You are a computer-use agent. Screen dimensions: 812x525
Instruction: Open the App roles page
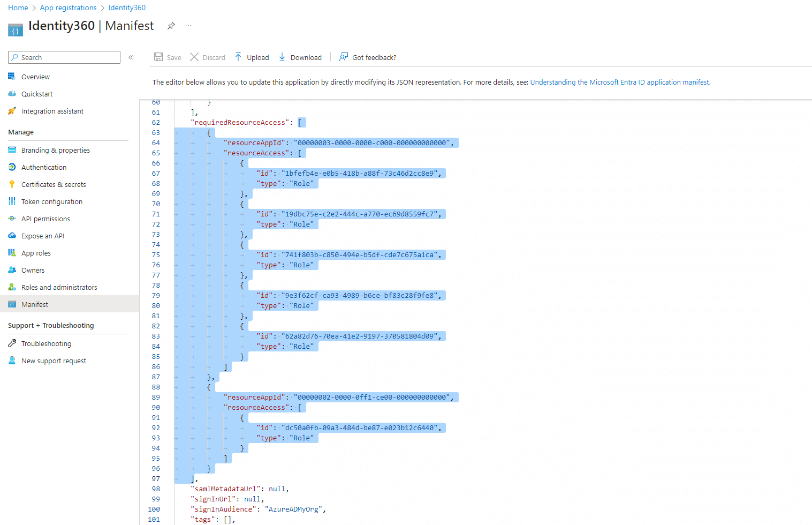point(34,252)
